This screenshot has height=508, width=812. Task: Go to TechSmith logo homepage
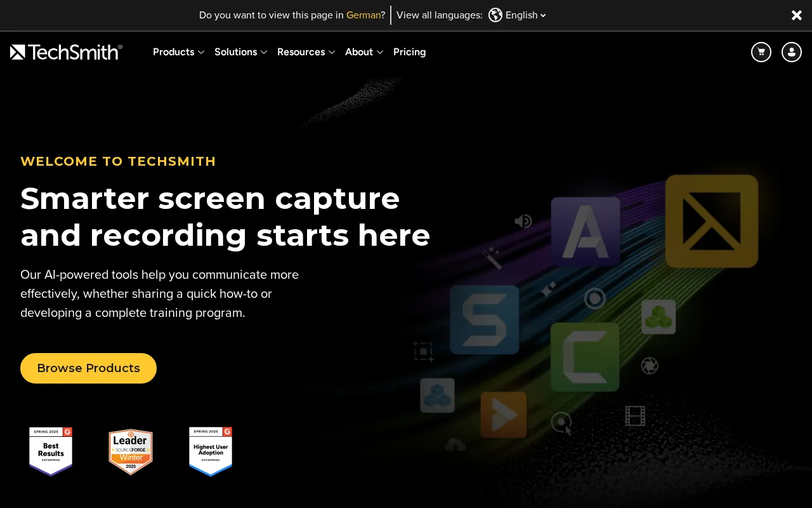[66, 52]
